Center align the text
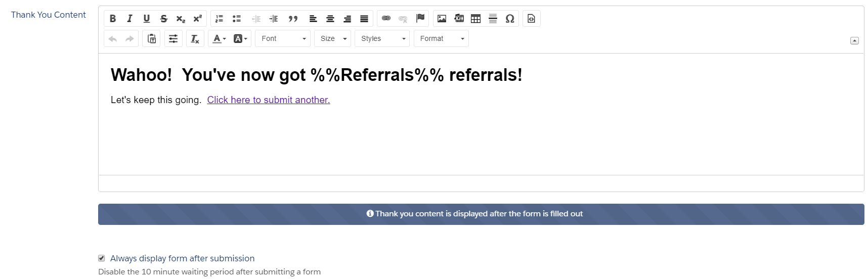This screenshot has width=868, height=280. click(330, 19)
